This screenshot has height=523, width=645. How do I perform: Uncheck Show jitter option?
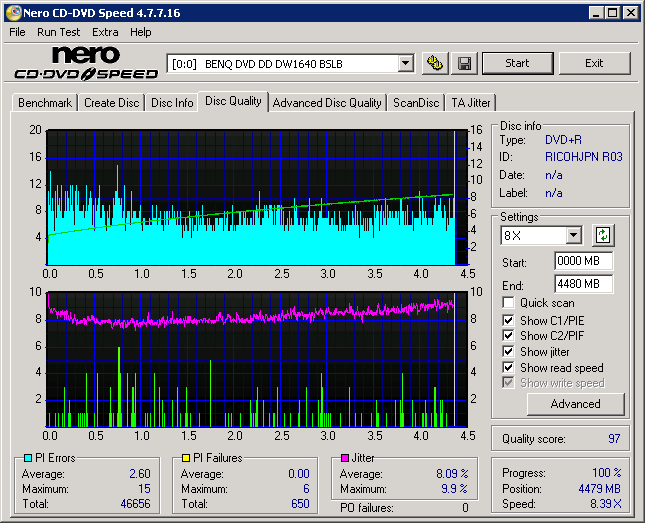pyautogui.click(x=509, y=352)
